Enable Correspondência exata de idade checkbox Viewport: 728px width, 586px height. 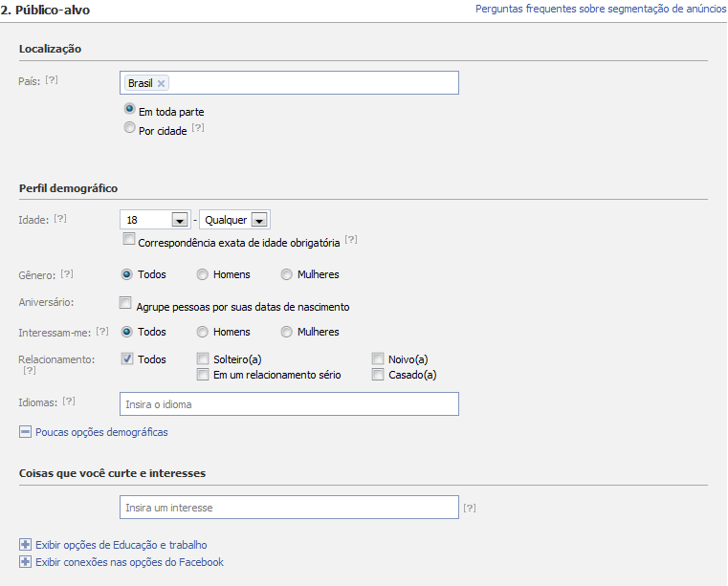[129, 240]
